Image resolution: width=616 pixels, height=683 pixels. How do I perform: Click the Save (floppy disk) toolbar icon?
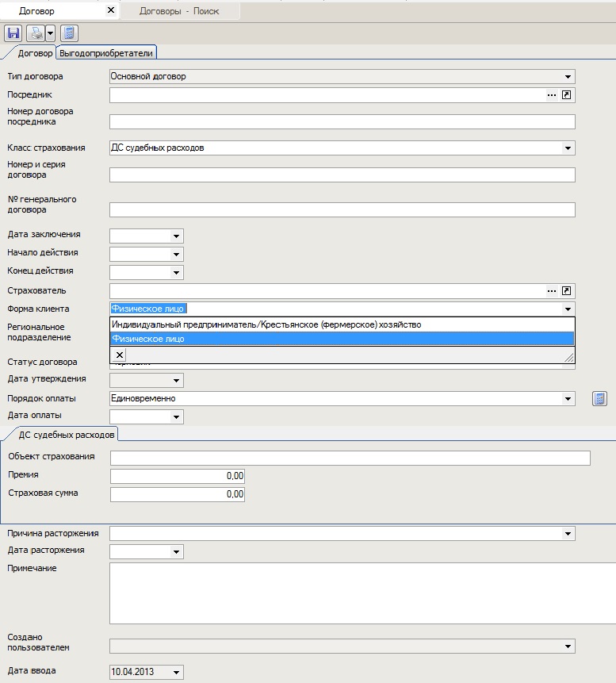click(x=13, y=33)
